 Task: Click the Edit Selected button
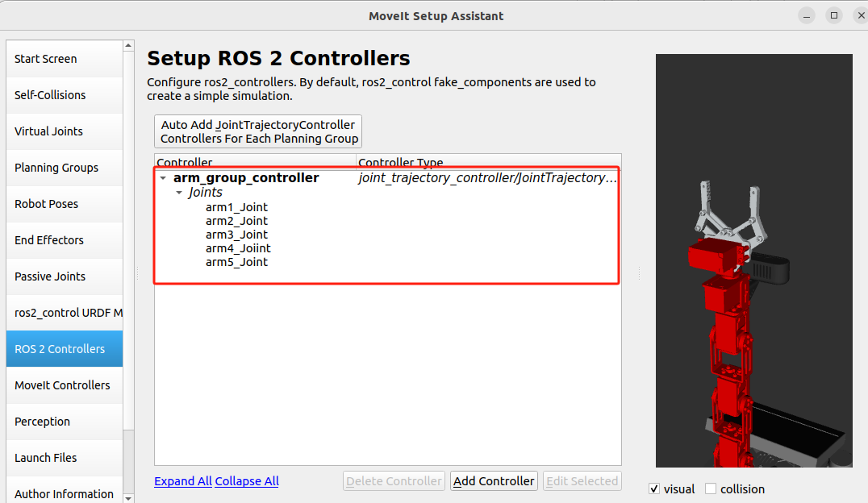582,481
